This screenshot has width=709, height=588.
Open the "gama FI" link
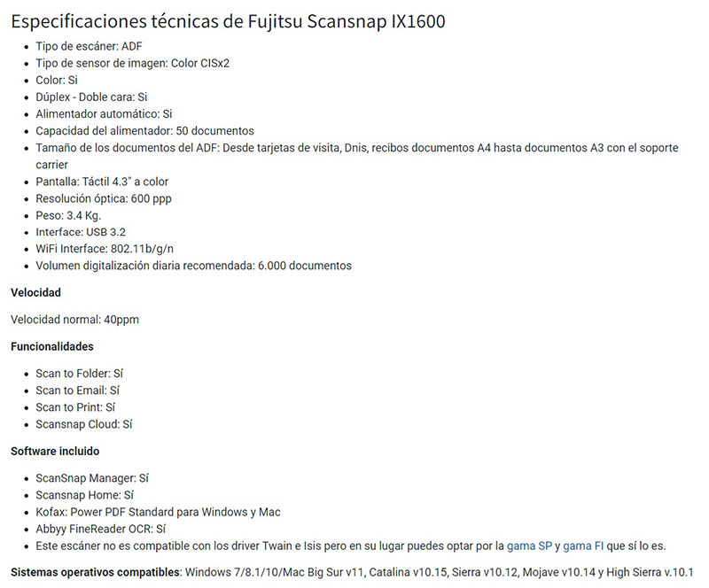(x=583, y=545)
